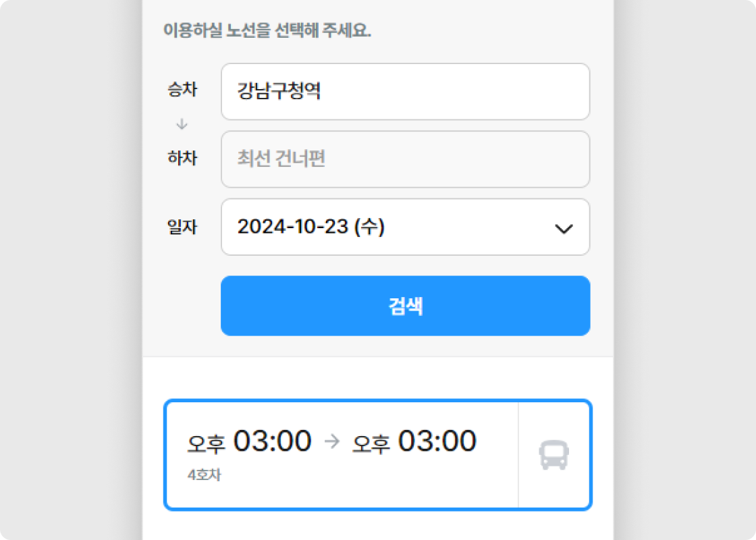Click the right arrow between the two times
Viewport: 756px width, 540px height.
332,441
